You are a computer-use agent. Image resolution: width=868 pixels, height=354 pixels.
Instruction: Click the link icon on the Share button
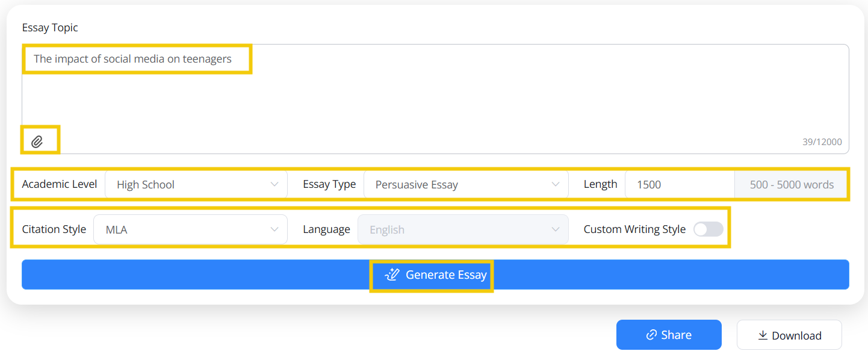(650, 335)
